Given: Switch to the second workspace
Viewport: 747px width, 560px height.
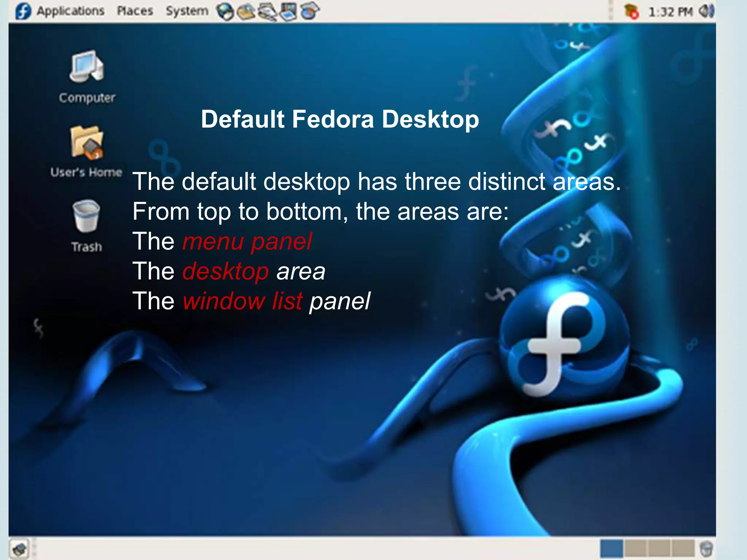Looking at the screenshot, I should pyautogui.click(x=635, y=549).
